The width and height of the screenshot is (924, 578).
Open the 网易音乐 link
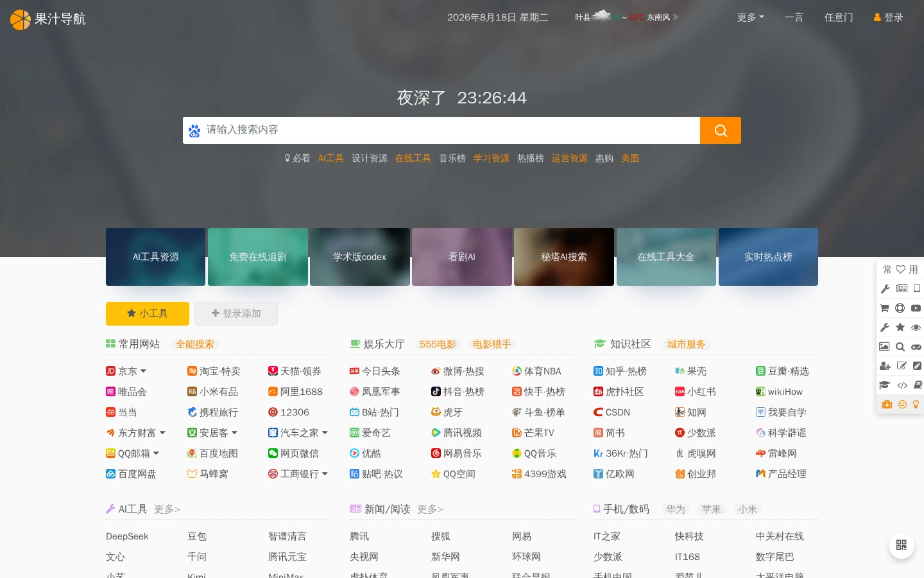pyautogui.click(x=456, y=453)
